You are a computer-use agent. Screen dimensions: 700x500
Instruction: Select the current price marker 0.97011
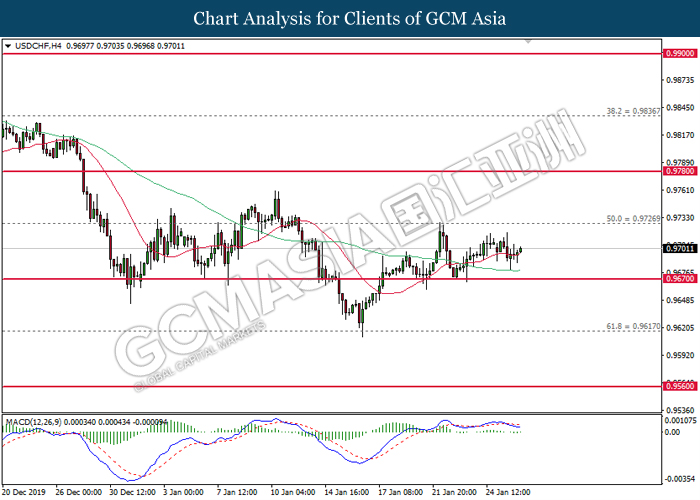(678, 248)
